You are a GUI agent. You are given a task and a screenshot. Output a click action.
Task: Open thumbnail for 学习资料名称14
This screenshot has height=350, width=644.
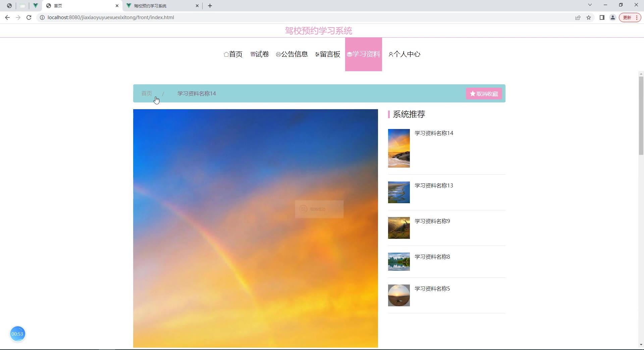[x=399, y=148]
